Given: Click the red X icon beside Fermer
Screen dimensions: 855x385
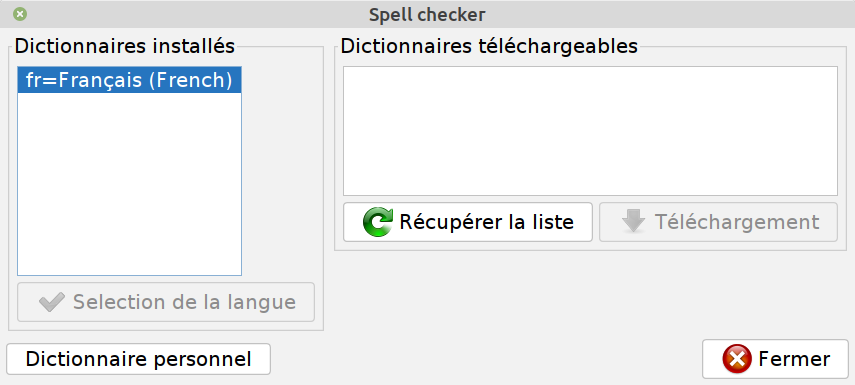Looking at the screenshot, I should coord(737,359).
